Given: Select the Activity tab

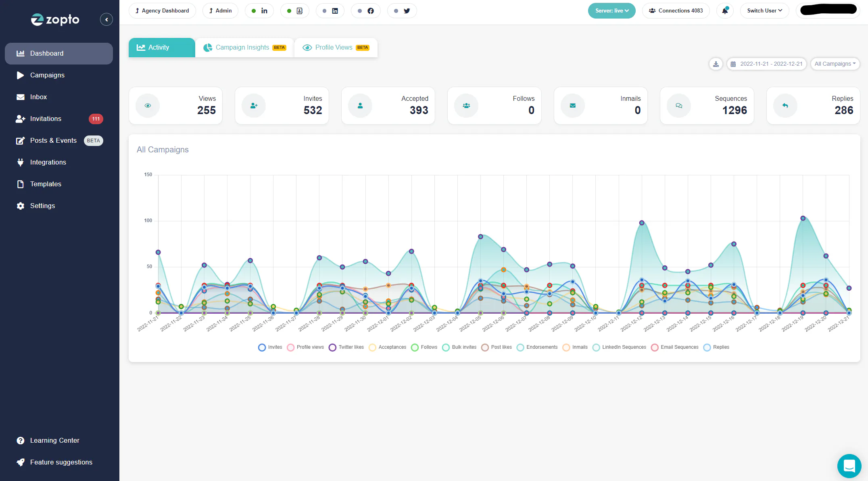Looking at the screenshot, I should (162, 48).
